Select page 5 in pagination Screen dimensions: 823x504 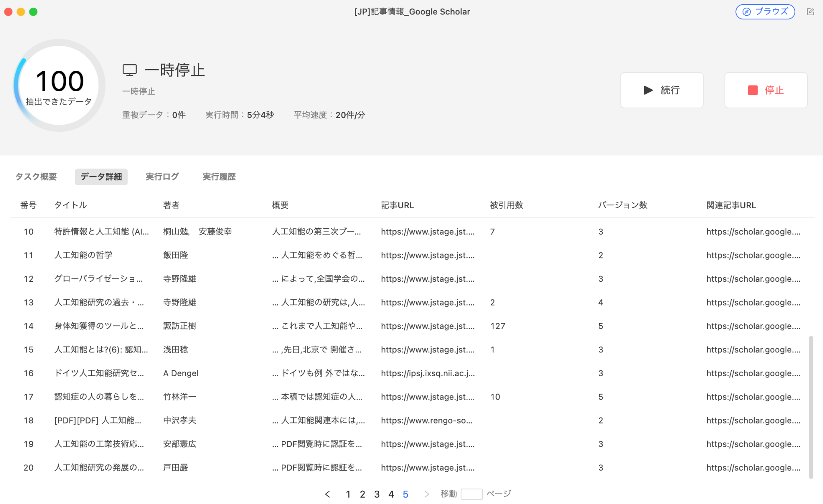tap(405, 494)
